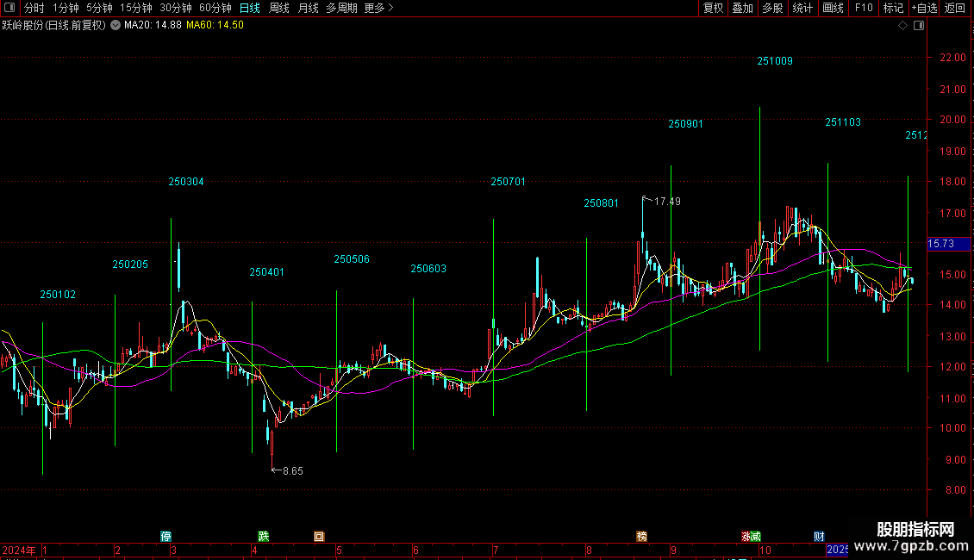
Task: Open the 停 event marker on timeline
Action: [165, 537]
